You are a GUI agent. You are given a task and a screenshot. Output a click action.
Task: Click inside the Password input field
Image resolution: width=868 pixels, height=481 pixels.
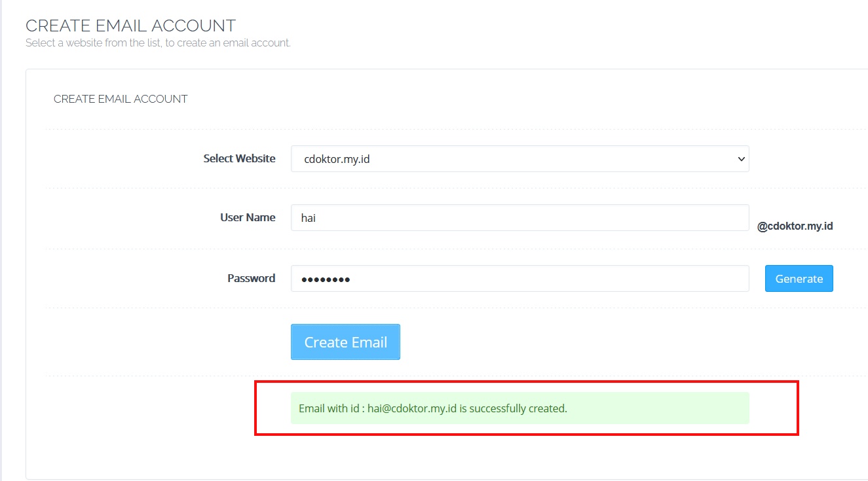coord(519,278)
